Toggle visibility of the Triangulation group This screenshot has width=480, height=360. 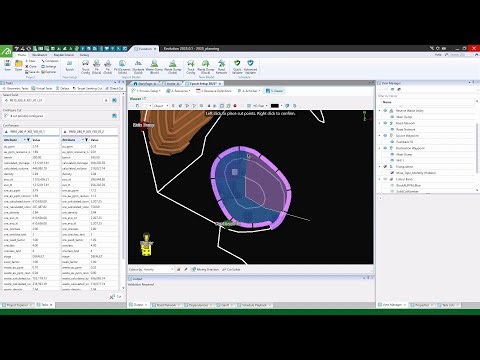pyautogui.click(x=385, y=166)
